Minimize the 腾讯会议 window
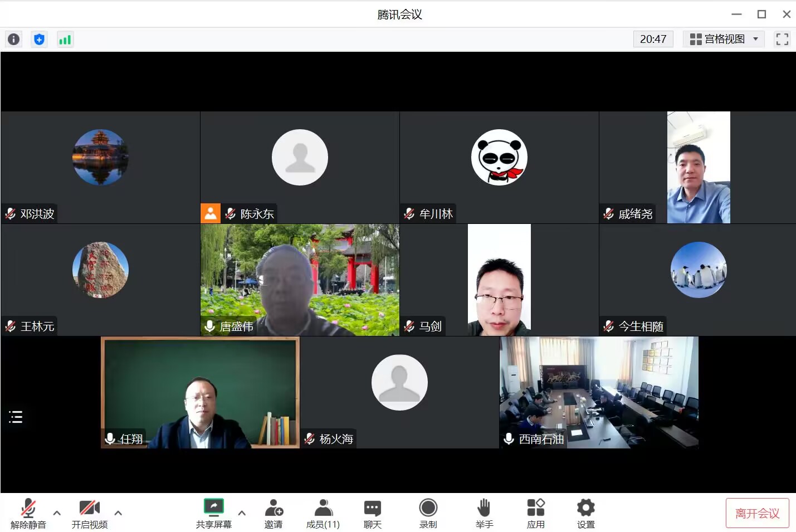Viewport: 796px width, 532px height. [x=736, y=14]
